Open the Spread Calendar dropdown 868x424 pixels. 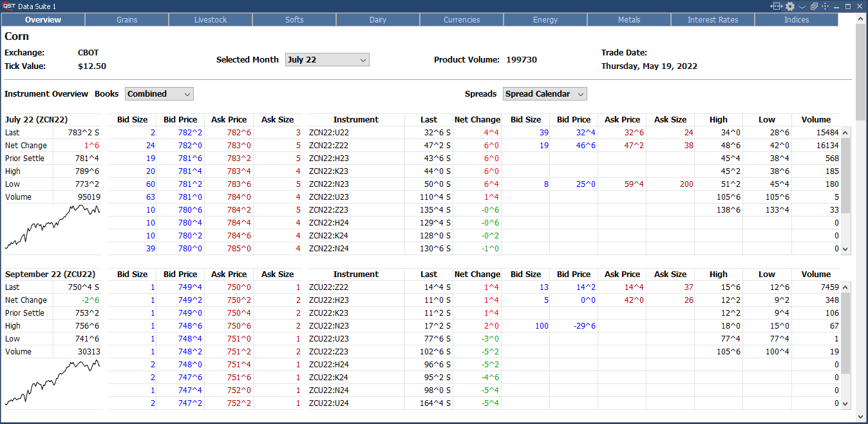coord(545,93)
